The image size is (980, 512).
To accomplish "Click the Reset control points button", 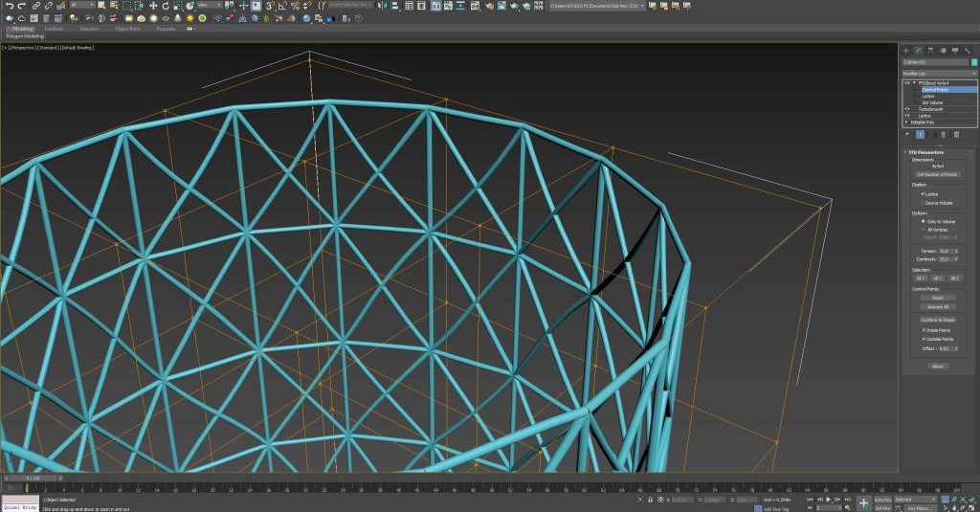I will click(x=938, y=298).
